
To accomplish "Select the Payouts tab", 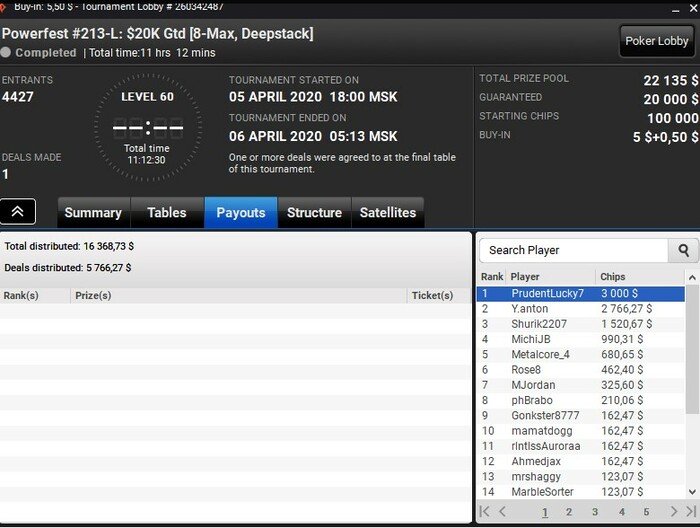I will coord(241,212).
